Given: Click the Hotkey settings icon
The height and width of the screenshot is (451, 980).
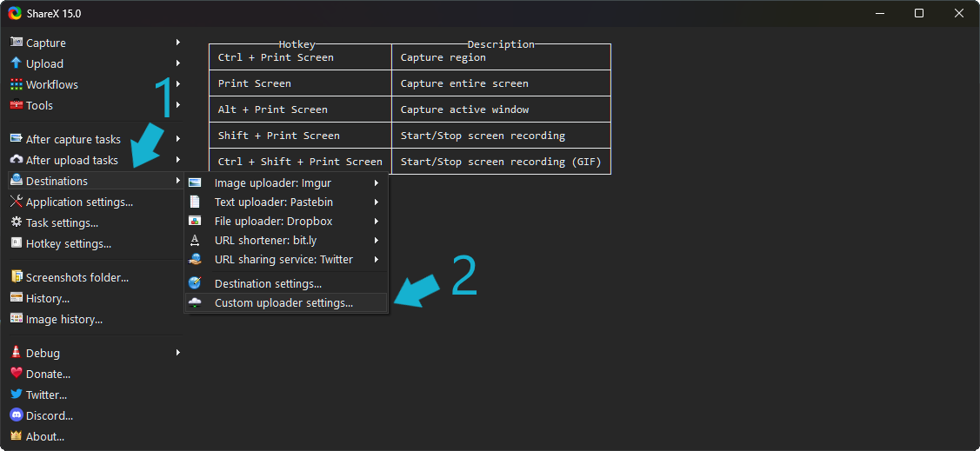Looking at the screenshot, I should point(17,243).
